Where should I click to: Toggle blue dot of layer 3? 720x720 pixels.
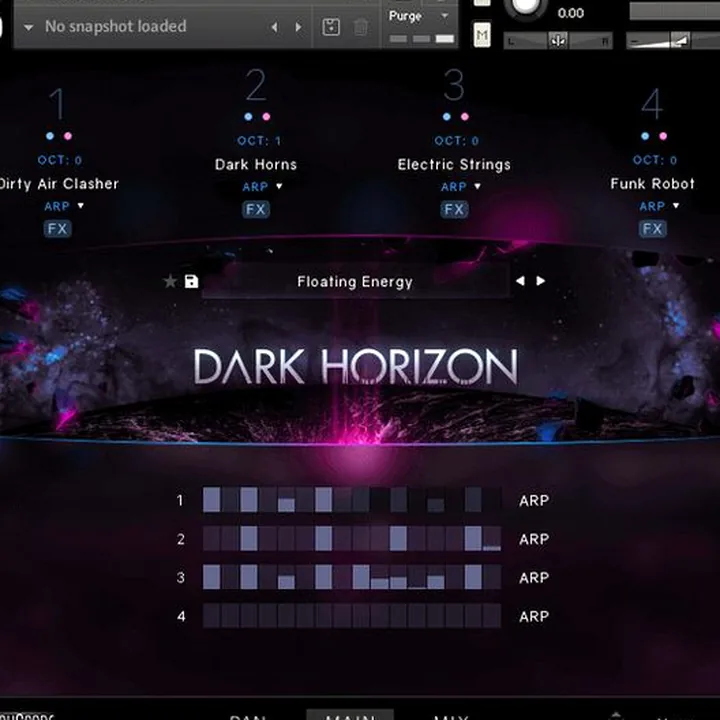[447, 117]
